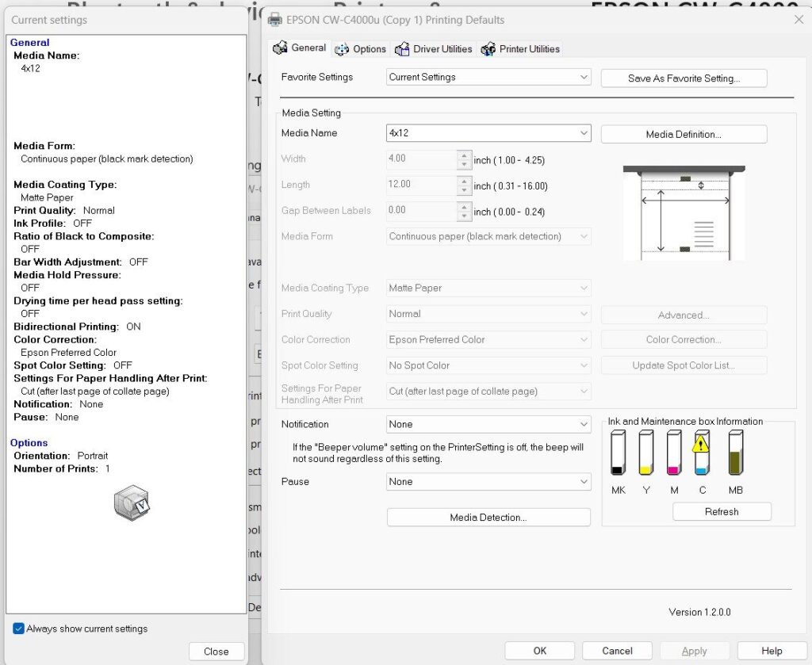
Task: Click the MK black ink cartridge icon
Action: pyautogui.click(x=618, y=453)
